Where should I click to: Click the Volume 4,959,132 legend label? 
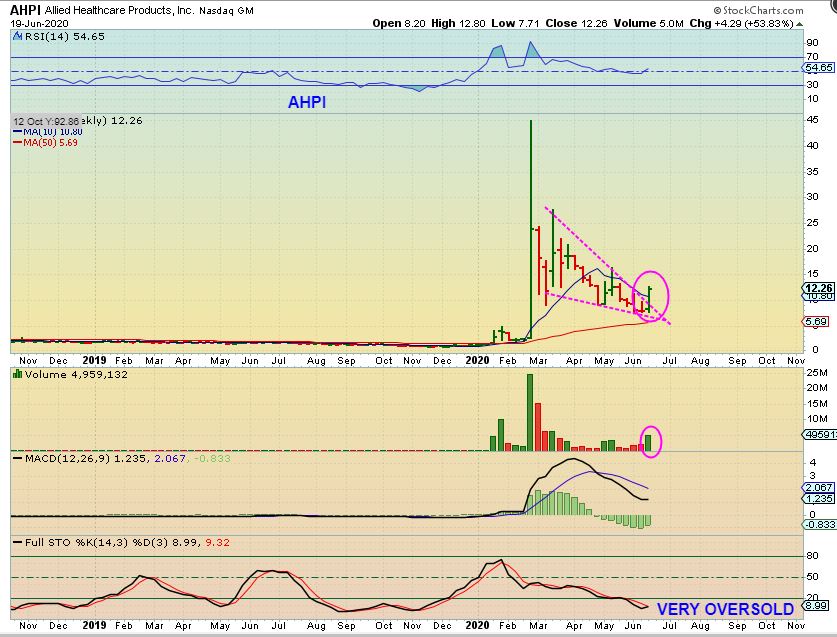point(76,374)
